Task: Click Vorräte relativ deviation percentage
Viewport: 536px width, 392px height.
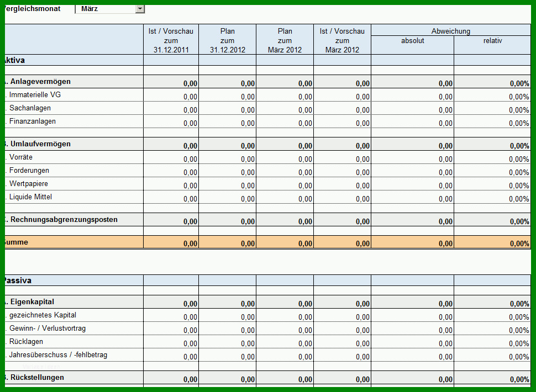Action: coord(519,159)
